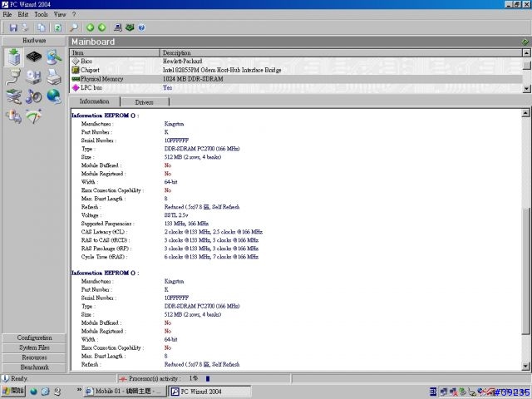
Task: Click the Refresh toolbar icon
Action: point(57,27)
